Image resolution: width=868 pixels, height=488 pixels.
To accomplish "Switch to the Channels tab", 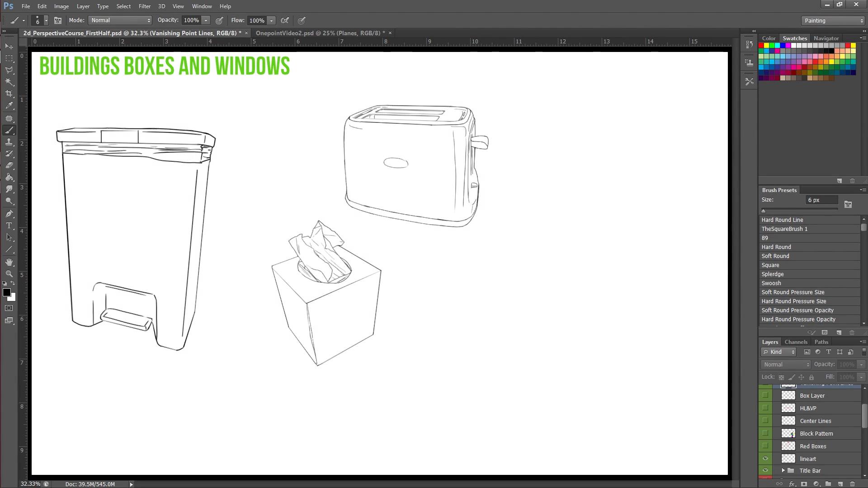I will click(796, 342).
